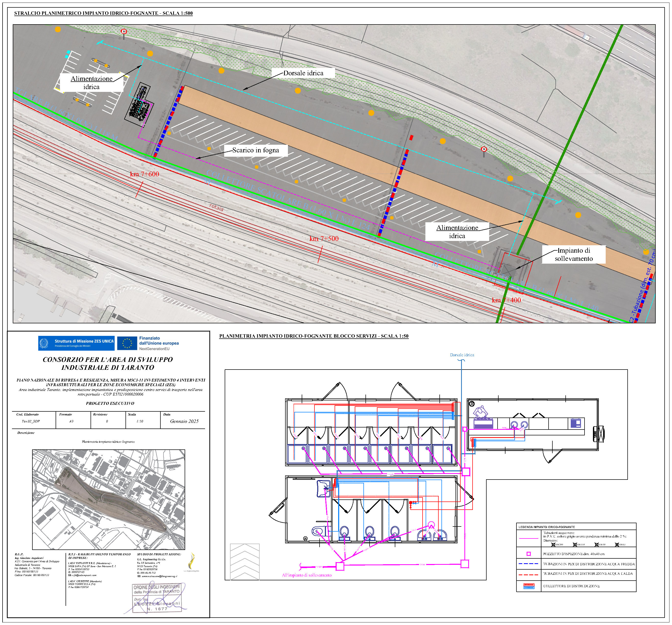Click the Struttura di Missione ZES UNICA emblem
The width and height of the screenshot is (672, 625).
click(44, 343)
